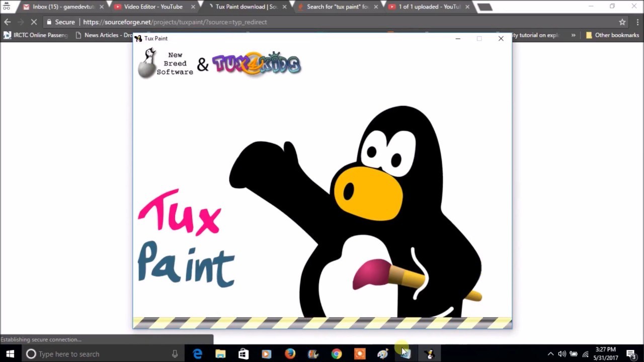Click the Tux Paint loading progress bar
644x362 pixels.
(x=322, y=322)
